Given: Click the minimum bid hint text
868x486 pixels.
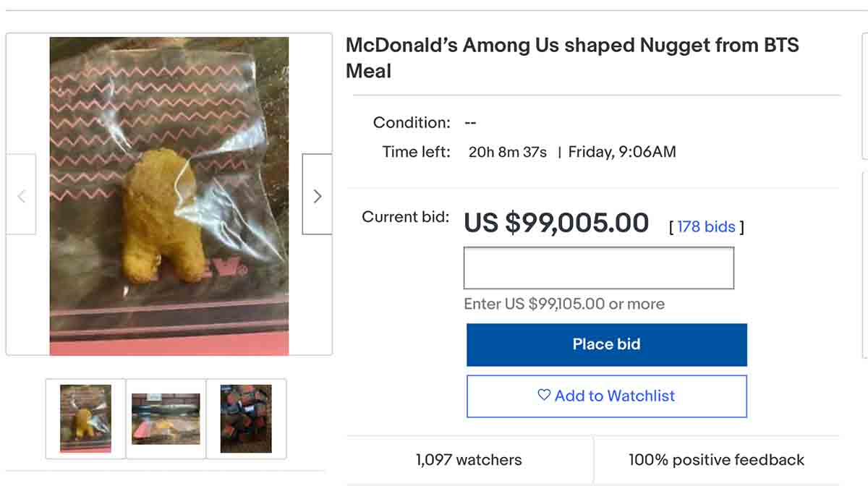Looking at the screenshot, I should pyautogui.click(x=563, y=304).
